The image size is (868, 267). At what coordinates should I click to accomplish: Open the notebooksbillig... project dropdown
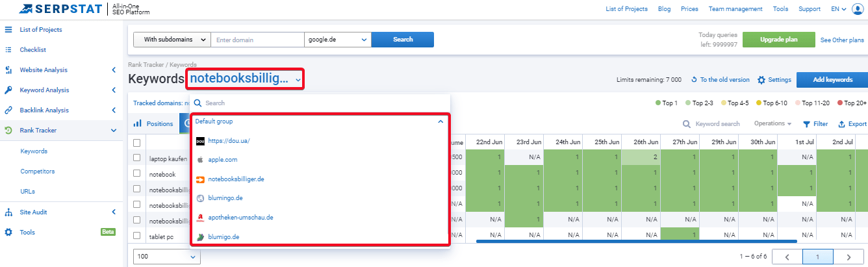click(x=246, y=79)
